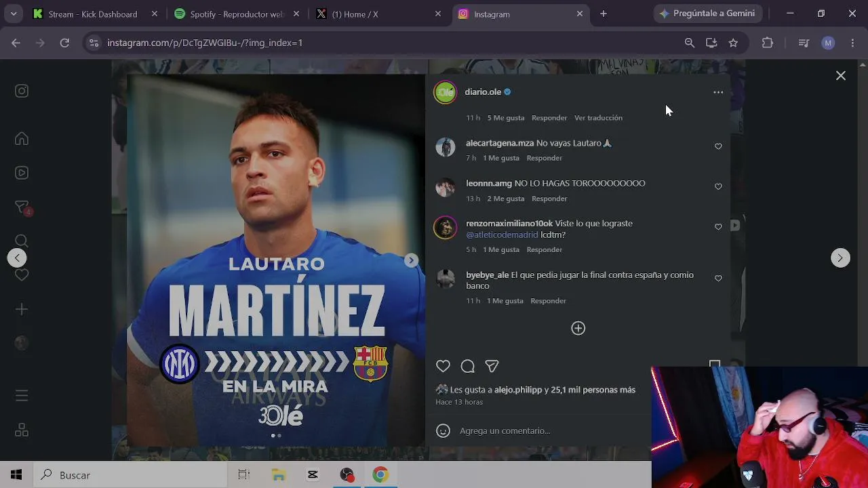Like byebye_ale's comment
868x488 pixels.
click(718, 278)
